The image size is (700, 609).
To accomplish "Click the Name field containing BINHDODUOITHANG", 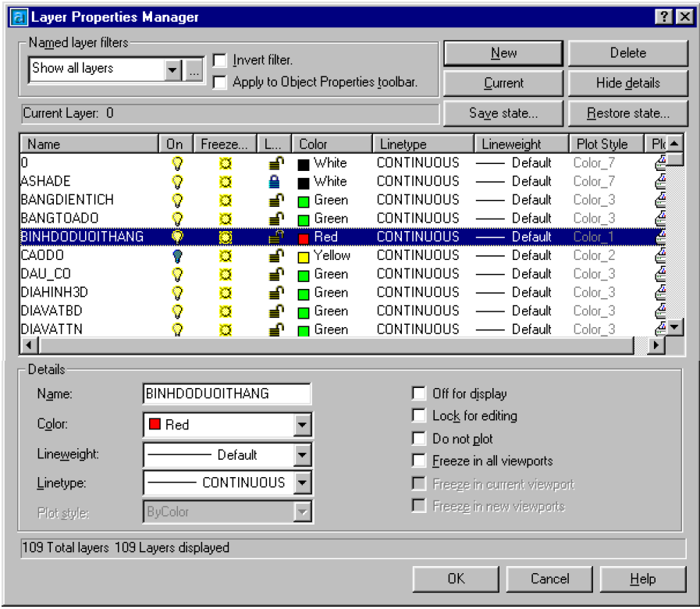I will pyautogui.click(x=227, y=394).
